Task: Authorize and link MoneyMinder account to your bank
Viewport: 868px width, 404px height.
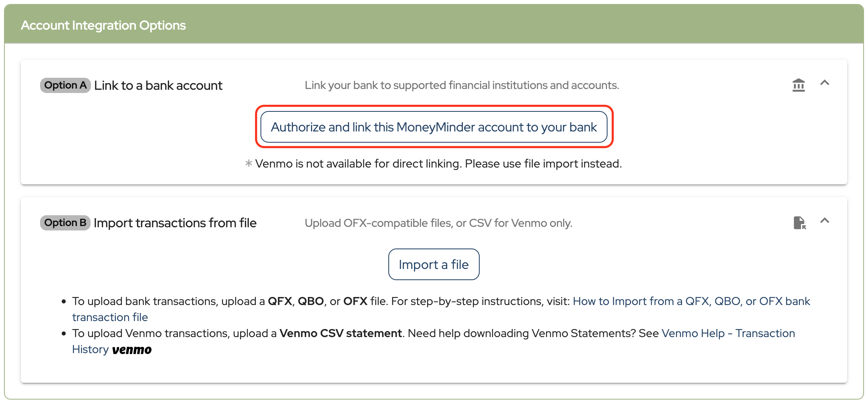Action: [x=434, y=127]
